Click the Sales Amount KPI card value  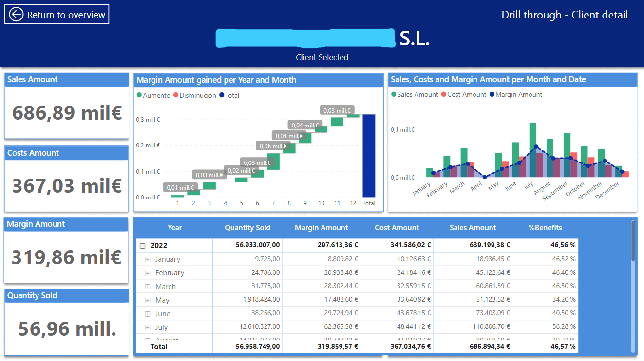67,113
